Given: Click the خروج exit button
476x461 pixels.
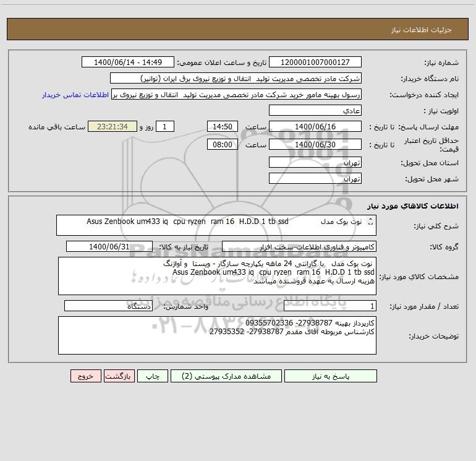Looking at the screenshot, I should pos(85,376).
